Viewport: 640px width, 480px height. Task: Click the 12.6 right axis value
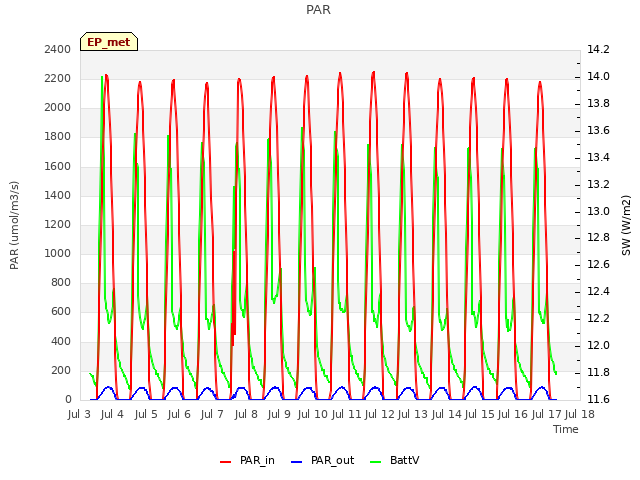click(x=598, y=264)
